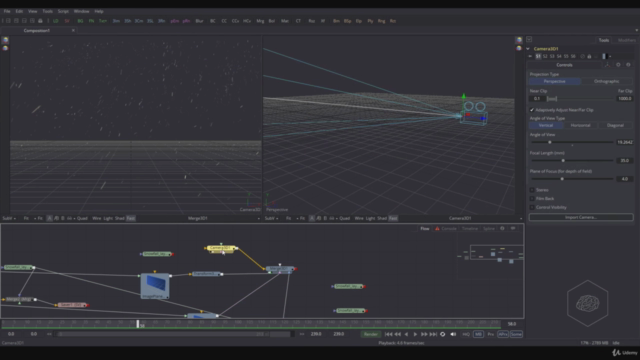Add a Merge with the Mrg tool

[x=260, y=21]
